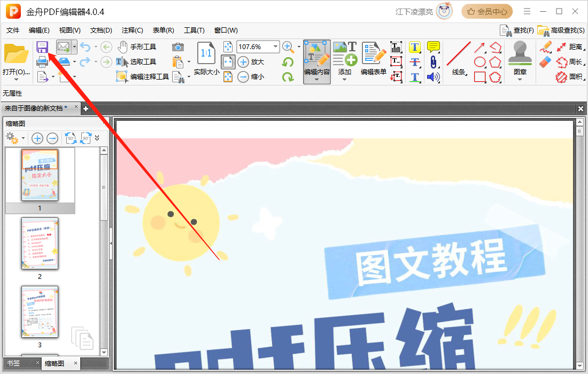Click the 会员中心 membership button

[487, 11]
